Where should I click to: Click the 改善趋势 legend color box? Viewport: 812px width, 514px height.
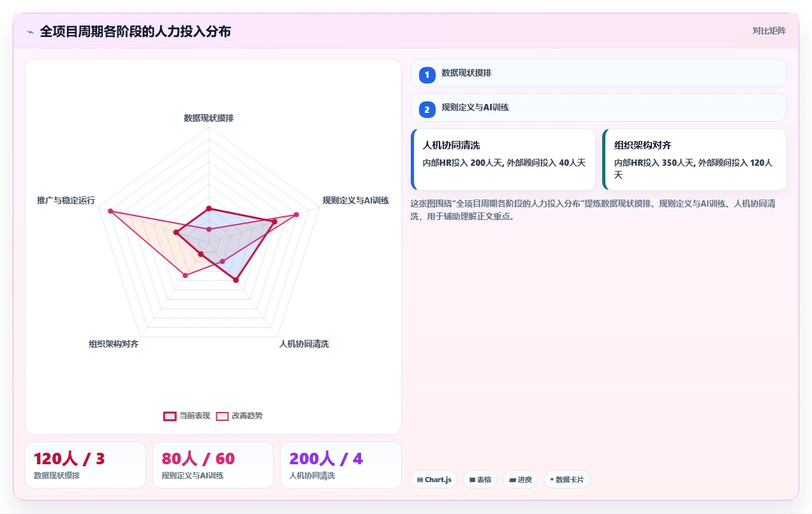222,416
